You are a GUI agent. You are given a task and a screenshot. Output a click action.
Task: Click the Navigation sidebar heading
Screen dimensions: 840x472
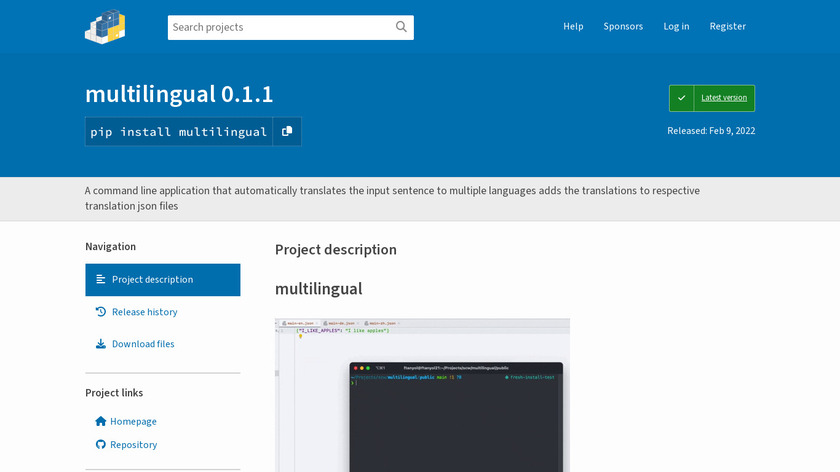tap(110, 246)
